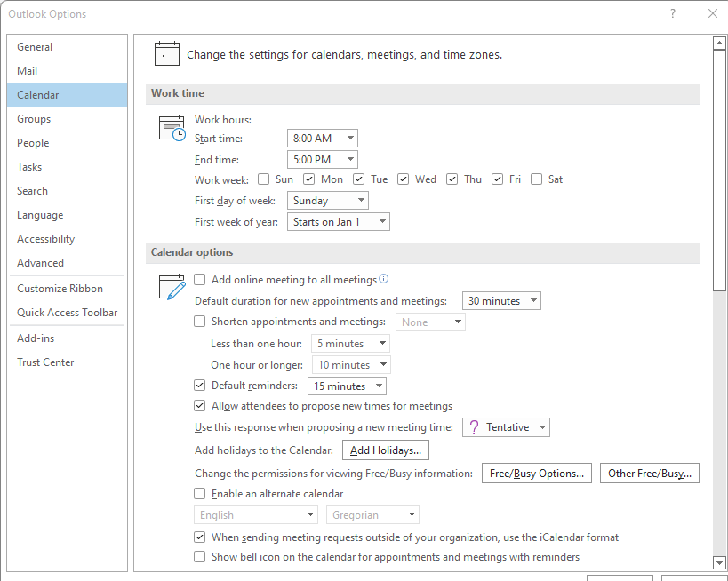This screenshot has width=728, height=581.
Task: Click the Other Free/Busy button
Action: pos(650,474)
